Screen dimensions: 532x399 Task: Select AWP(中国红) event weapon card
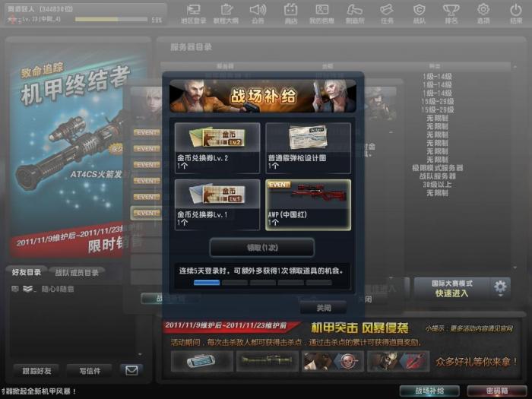[x=308, y=205]
